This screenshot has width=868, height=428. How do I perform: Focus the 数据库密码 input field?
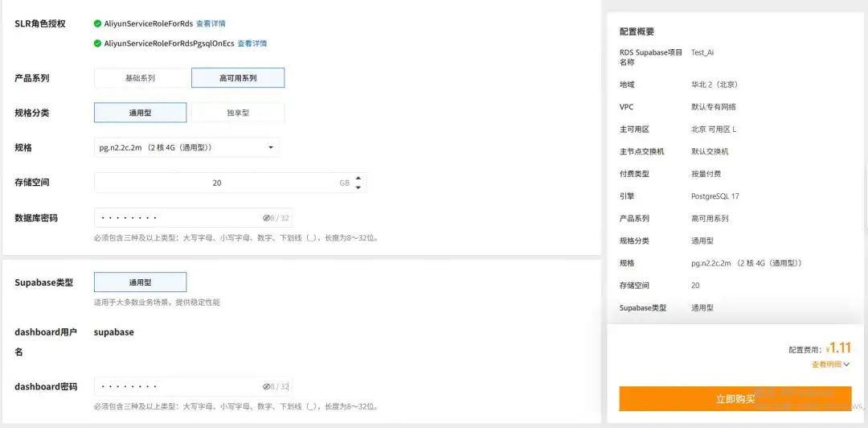tap(193, 218)
